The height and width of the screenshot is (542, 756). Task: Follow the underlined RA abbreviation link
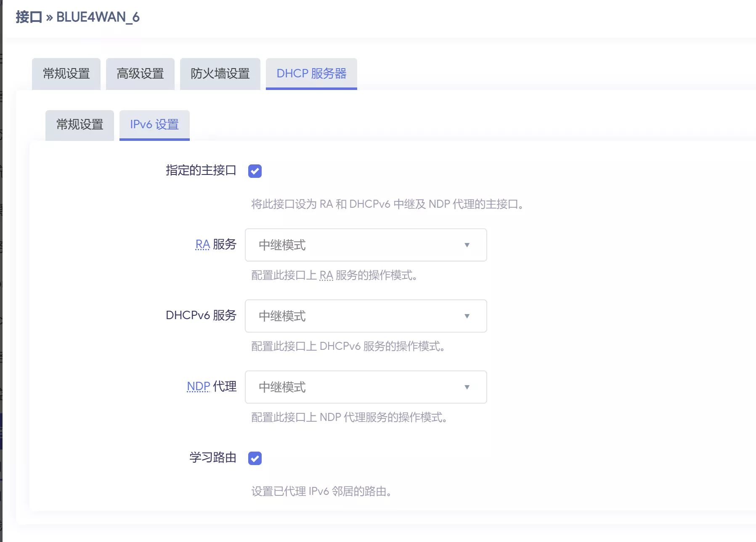point(202,245)
